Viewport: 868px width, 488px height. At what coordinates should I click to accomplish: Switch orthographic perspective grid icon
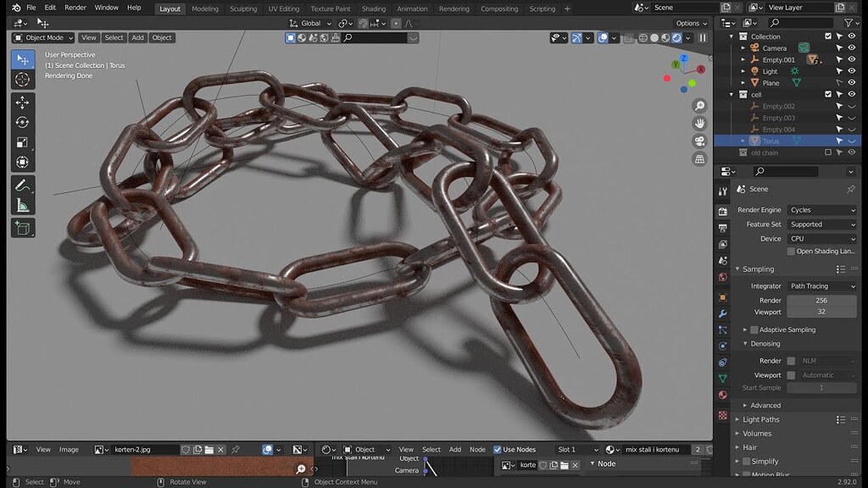point(699,158)
